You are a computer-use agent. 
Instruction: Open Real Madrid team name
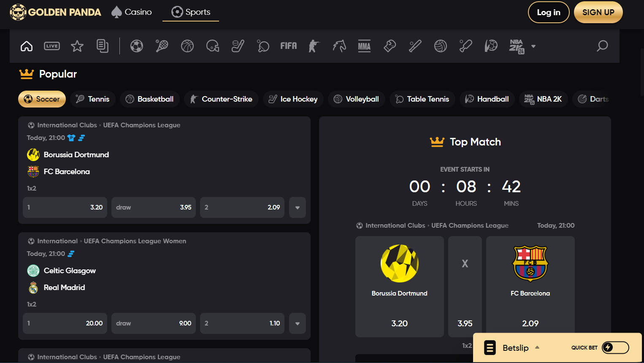(x=65, y=288)
